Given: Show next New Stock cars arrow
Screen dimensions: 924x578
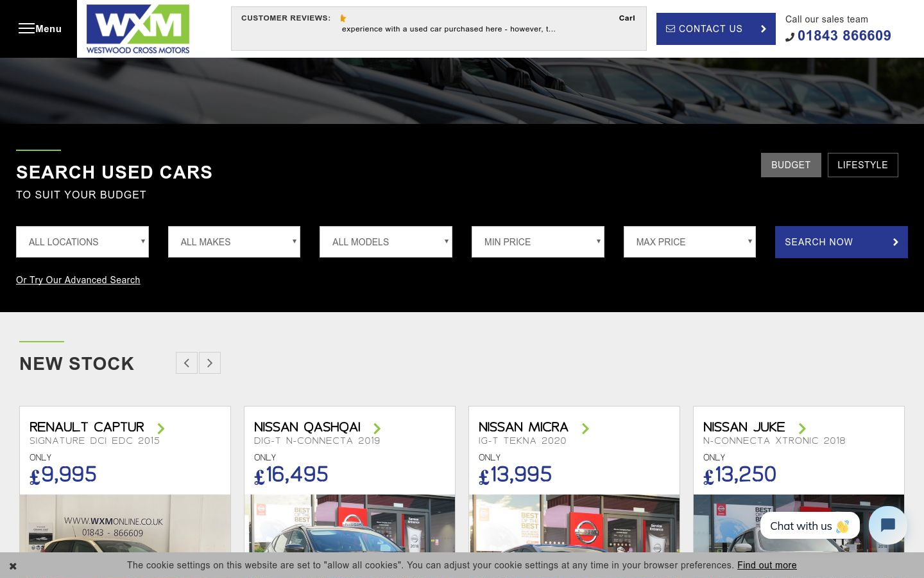Looking at the screenshot, I should click(x=210, y=363).
